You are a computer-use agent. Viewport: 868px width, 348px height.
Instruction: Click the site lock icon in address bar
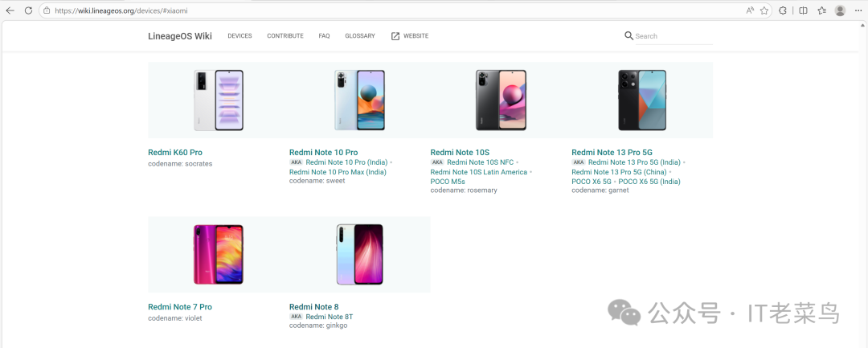(47, 10)
